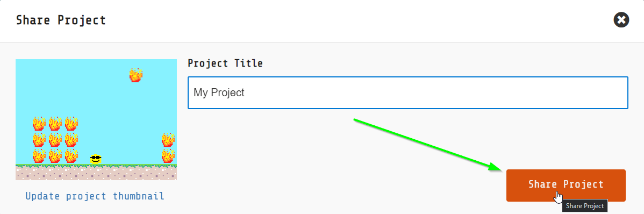Click the bottom-left flame in the fire grid
Screen dimensions: 644x214
tap(39, 156)
